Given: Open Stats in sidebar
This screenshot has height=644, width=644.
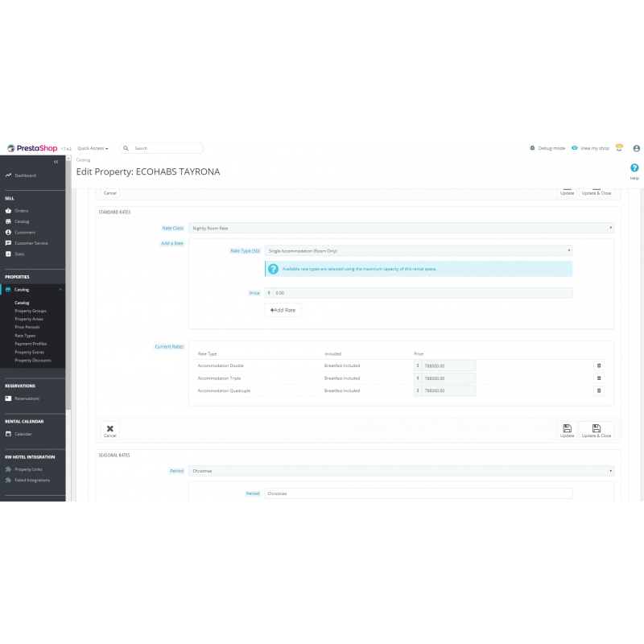Looking at the screenshot, I should (19, 254).
